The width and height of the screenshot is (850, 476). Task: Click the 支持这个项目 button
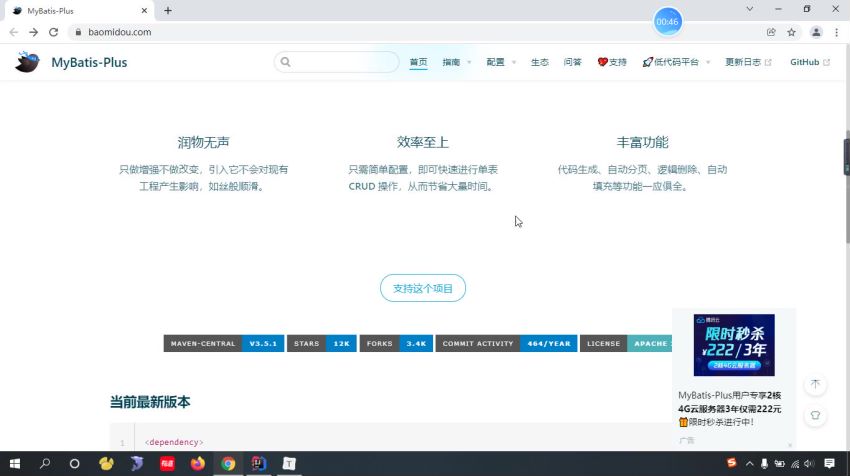pos(423,288)
